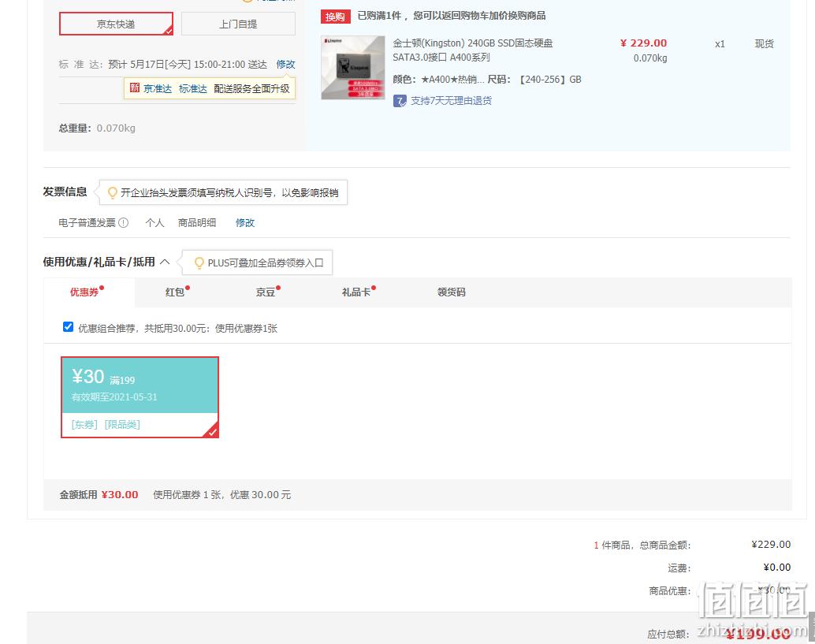Image resolution: width=815 pixels, height=644 pixels.
Task: Switch to the 领货码 tab
Action: (451, 292)
